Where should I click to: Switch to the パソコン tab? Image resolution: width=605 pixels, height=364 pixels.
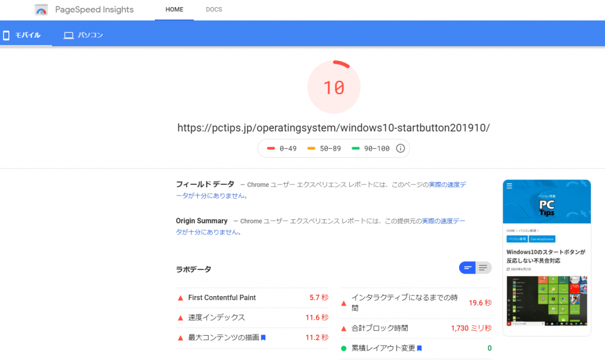pos(83,35)
